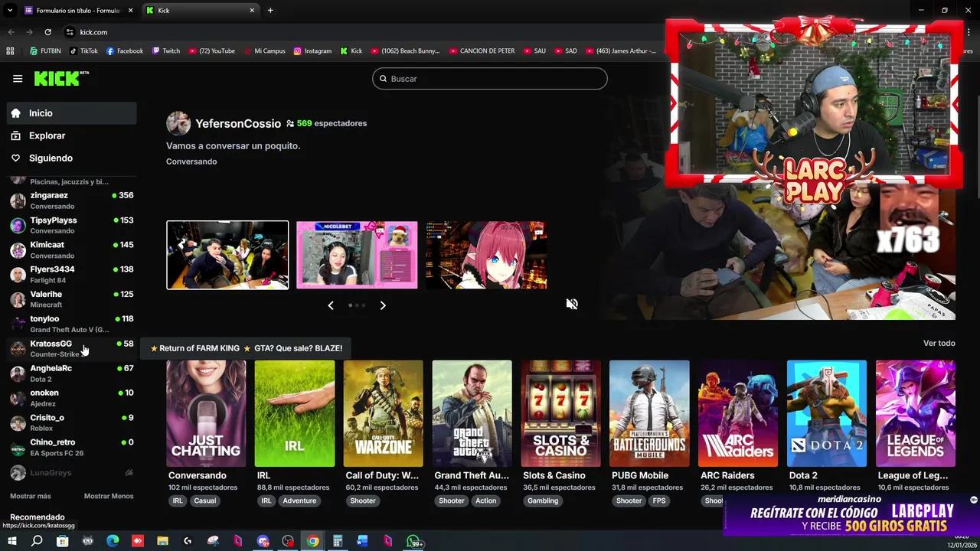Open the Grand Theft Auto category card
The height and width of the screenshot is (551, 980).
click(472, 413)
